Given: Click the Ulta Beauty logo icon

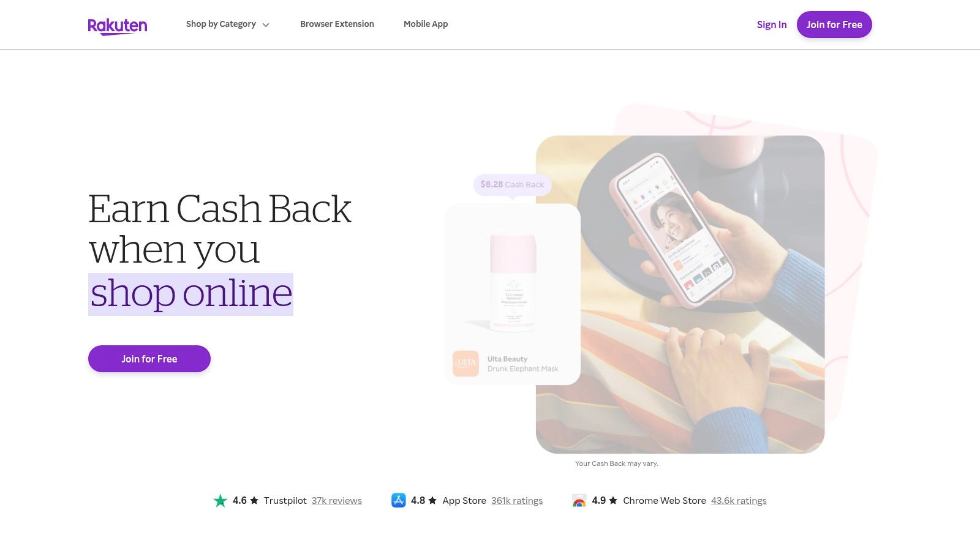Looking at the screenshot, I should [466, 363].
